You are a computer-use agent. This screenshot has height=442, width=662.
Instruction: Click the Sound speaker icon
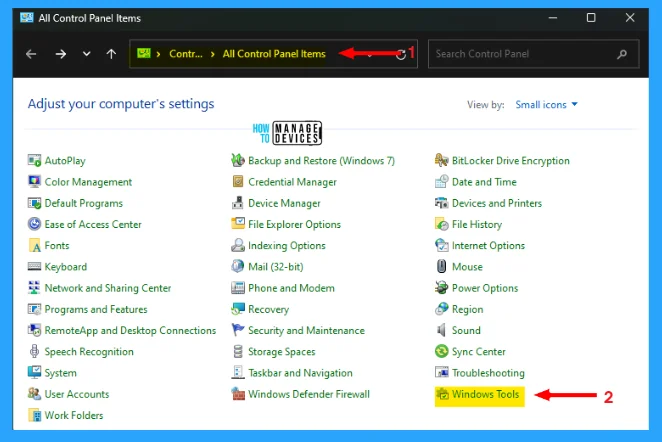[x=441, y=330]
